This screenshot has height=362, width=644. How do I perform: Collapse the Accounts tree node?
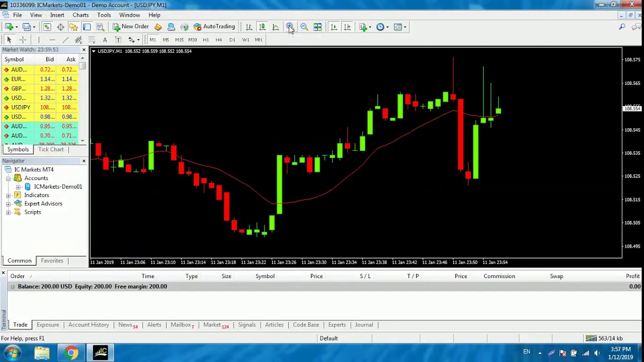pos(8,178)
